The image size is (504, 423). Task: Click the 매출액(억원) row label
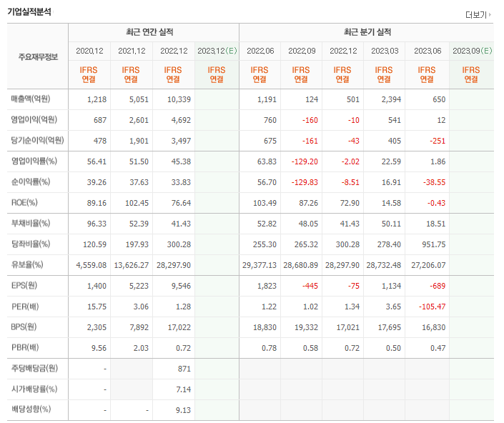coord(31,99)
